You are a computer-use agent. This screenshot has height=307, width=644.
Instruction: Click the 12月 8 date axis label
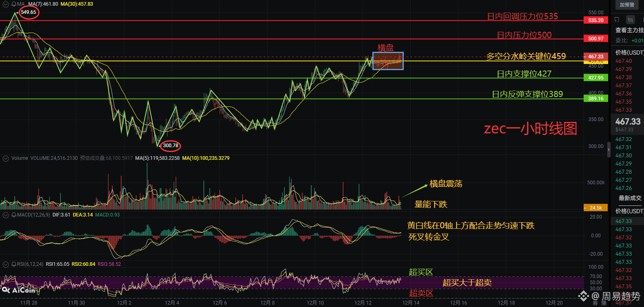268,303
